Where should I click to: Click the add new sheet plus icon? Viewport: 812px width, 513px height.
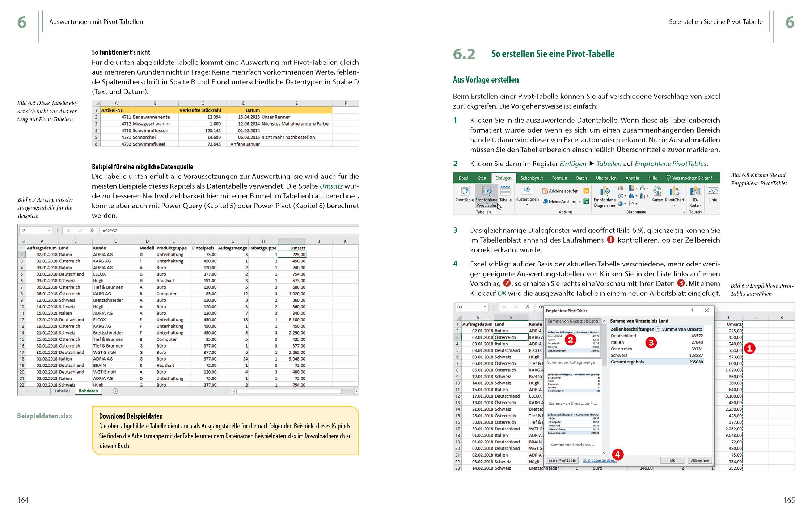[115, 391]
